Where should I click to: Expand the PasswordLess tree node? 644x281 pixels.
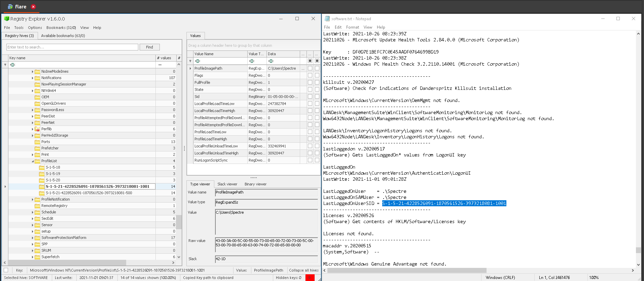pyautogui.click(x=33, y=110)
